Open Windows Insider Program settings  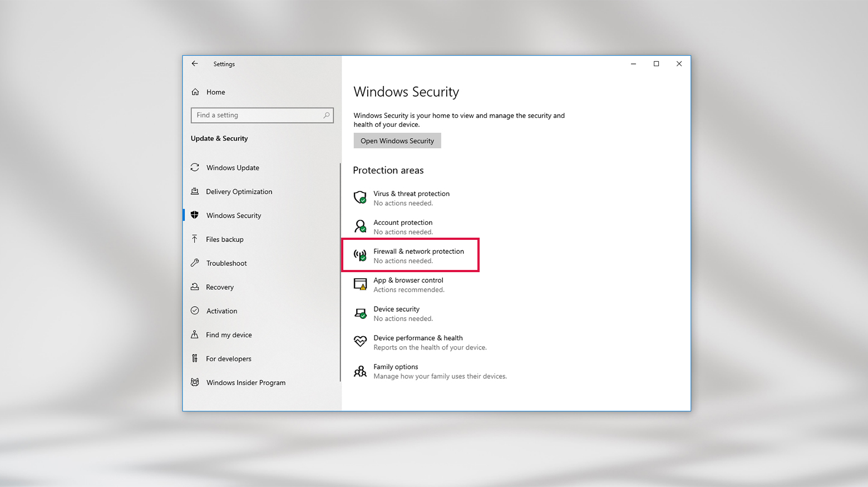tap(246, 382)
